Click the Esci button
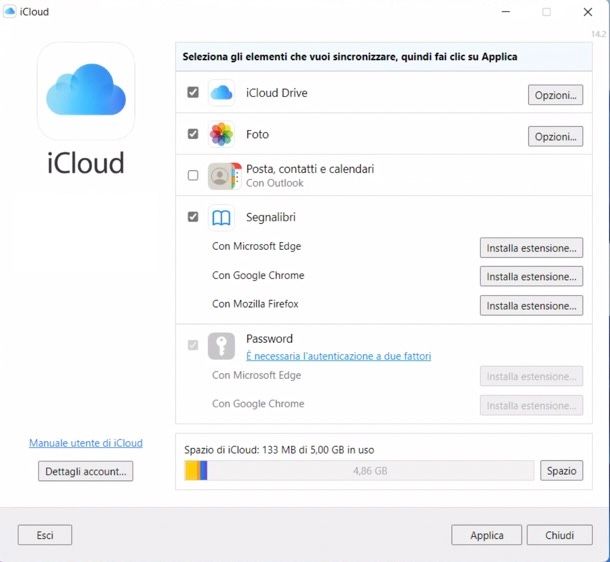Image resolution: width=610 pixels, height=562 pixels. [x=45, y=535]
